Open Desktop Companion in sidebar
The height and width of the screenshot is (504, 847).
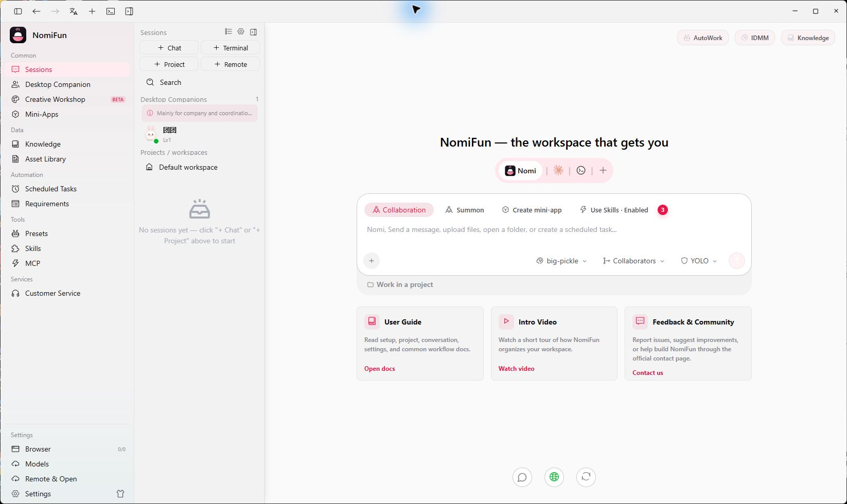click(67, 84)
